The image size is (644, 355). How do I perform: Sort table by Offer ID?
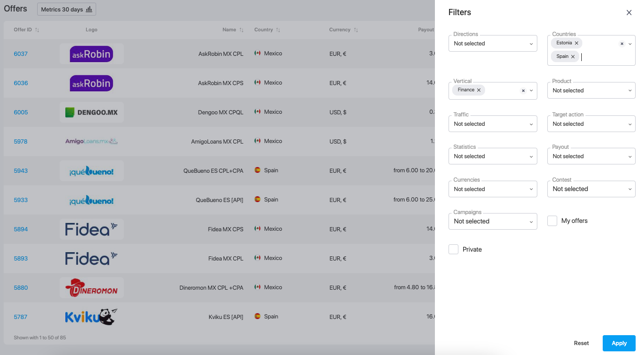tap(37, 30)
